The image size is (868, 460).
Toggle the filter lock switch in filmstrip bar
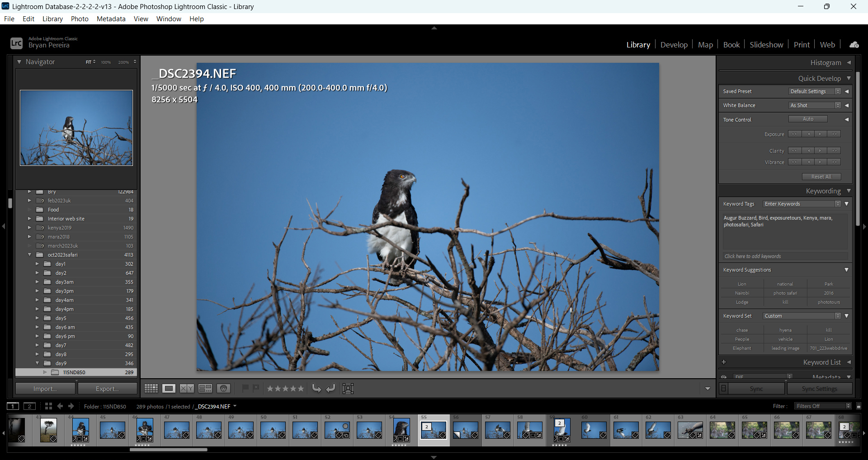859,406
